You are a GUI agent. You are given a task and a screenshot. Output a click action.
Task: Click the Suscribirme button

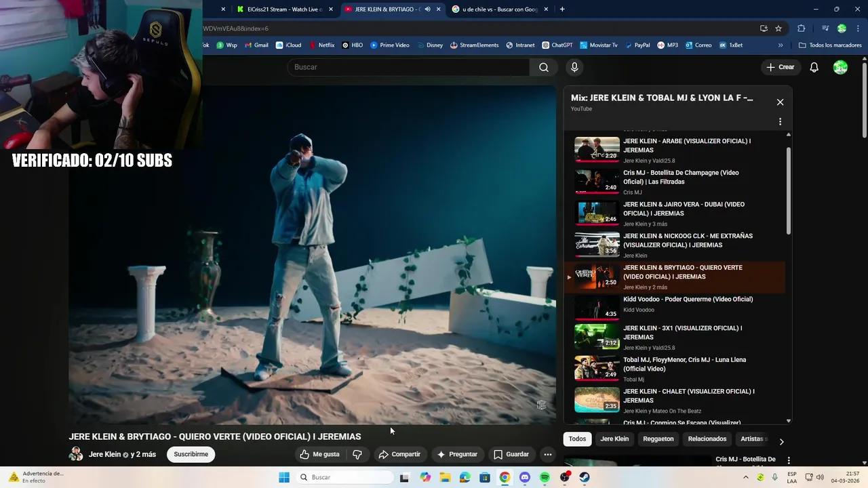point(191,454)
